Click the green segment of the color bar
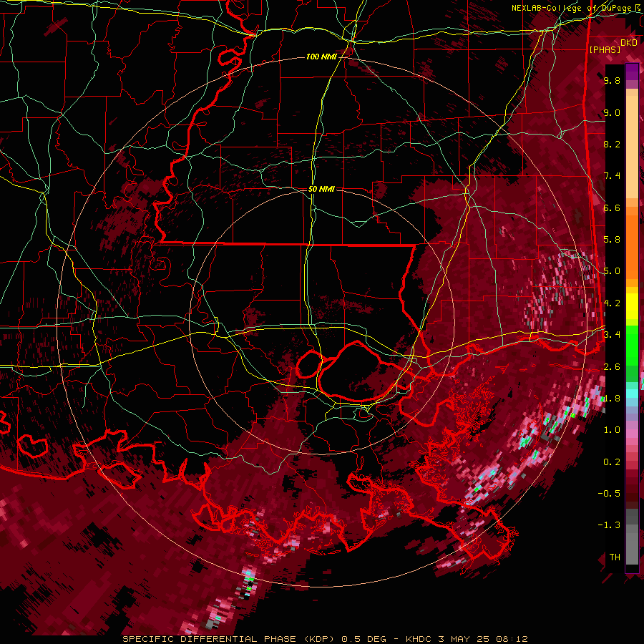Screen dimensions: 644x644 [x=632, y=354]
